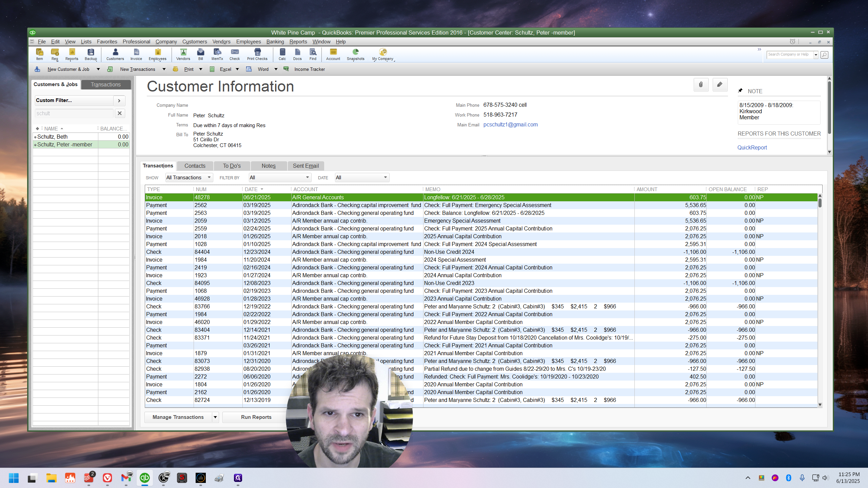Select Payment 2562 dated 03/19/2025
The width and height of the screenshot is (868, 488).
(x=481, y=205)
